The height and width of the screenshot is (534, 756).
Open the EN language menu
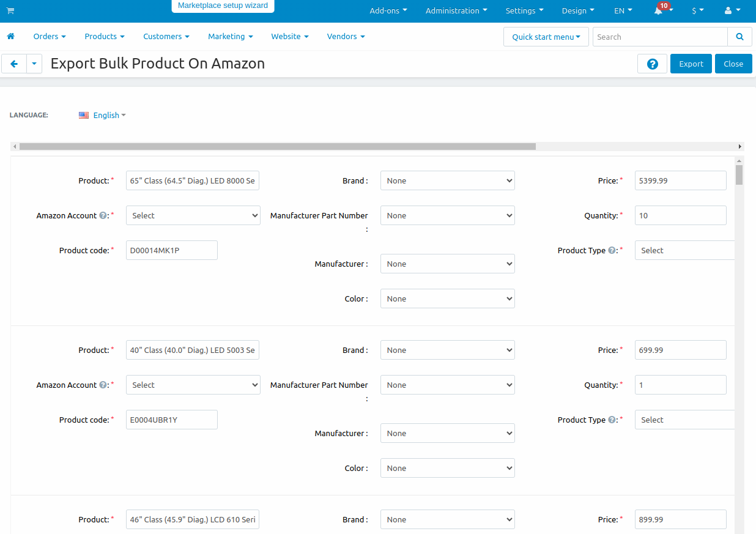tap(623, 10)
